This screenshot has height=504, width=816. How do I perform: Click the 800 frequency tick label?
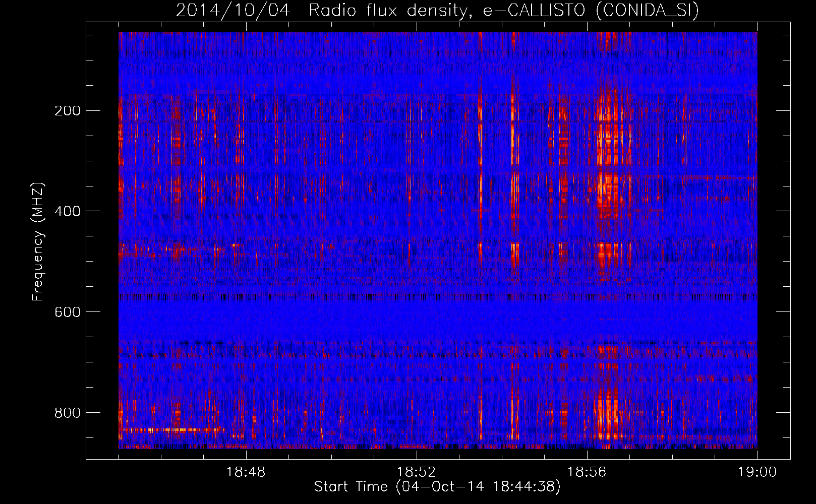tap(67, 413)
